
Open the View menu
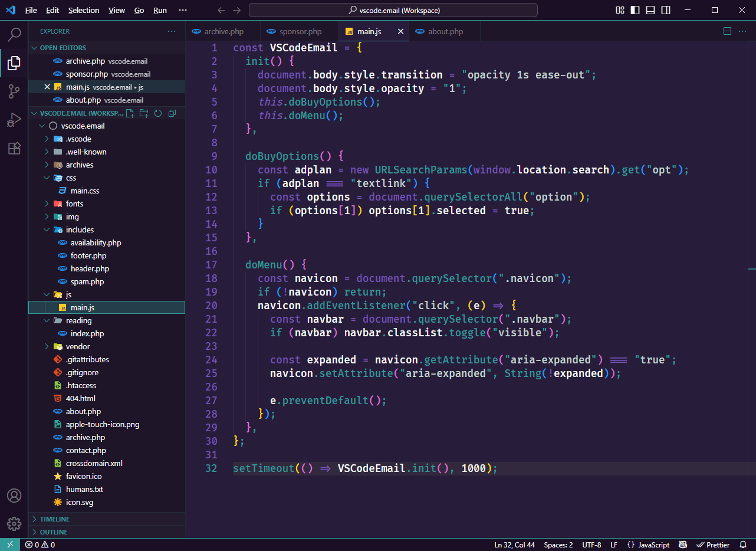(117, 10)
